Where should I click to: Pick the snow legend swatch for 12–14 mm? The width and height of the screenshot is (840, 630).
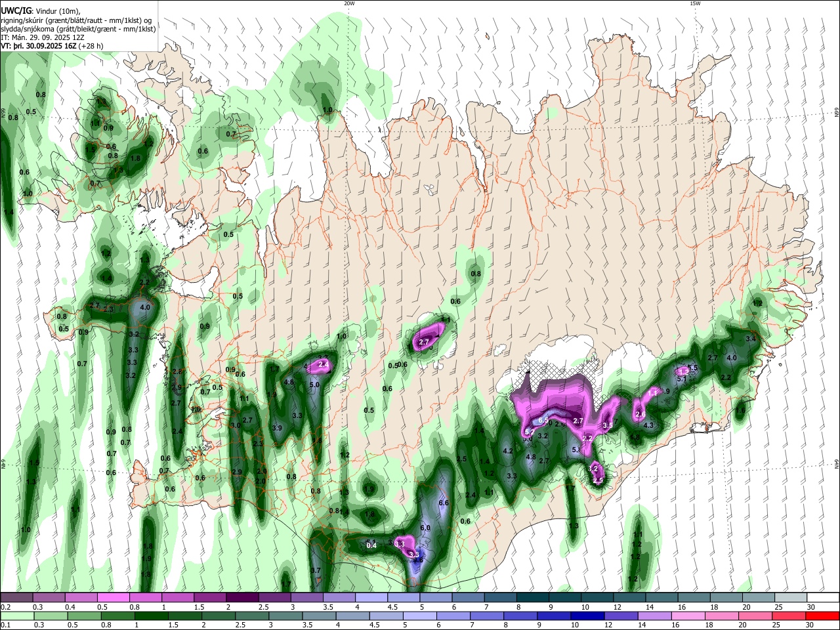tap(629, 598)
